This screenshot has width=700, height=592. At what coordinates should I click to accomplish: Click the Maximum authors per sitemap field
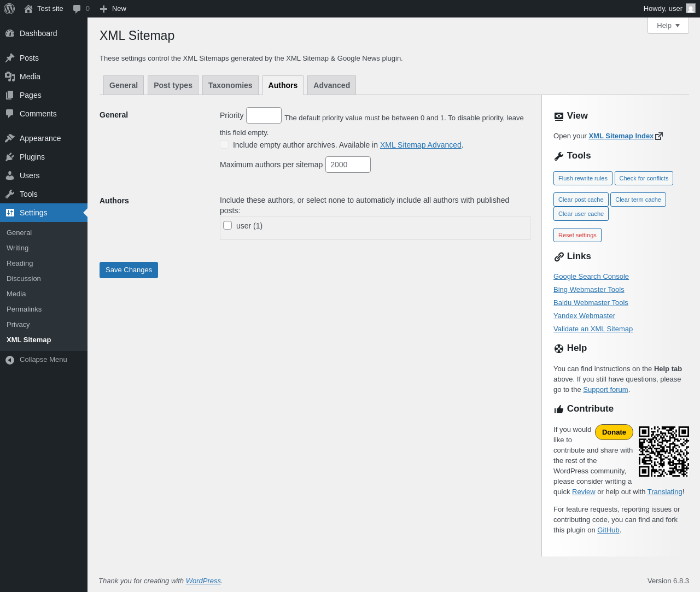[x=348, y=165]
